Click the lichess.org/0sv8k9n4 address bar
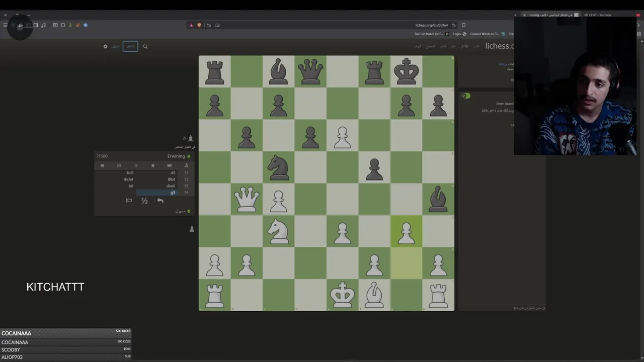 click(x=432, y=25)
